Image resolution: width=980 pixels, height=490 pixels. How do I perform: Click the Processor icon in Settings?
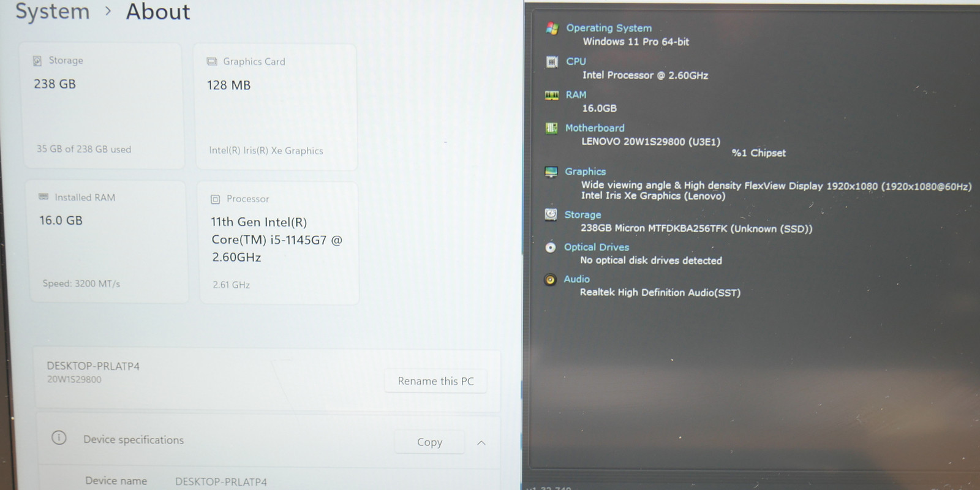pyautogui.click(x=215, y=199)
